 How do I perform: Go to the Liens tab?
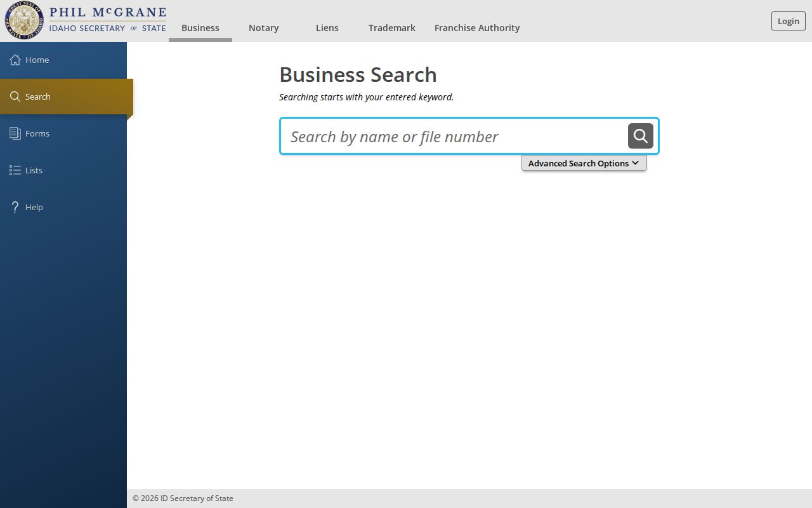pyautogui.click(x=327, y=28)
